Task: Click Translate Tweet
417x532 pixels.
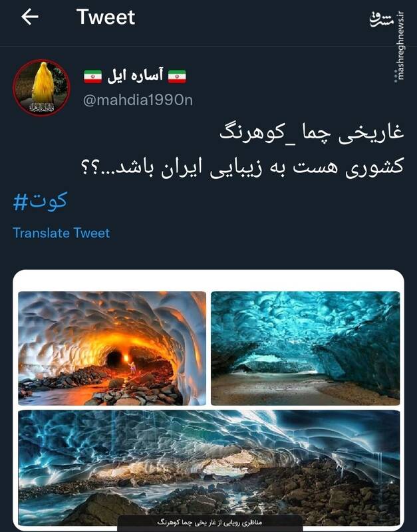Action: pos(61,233)
